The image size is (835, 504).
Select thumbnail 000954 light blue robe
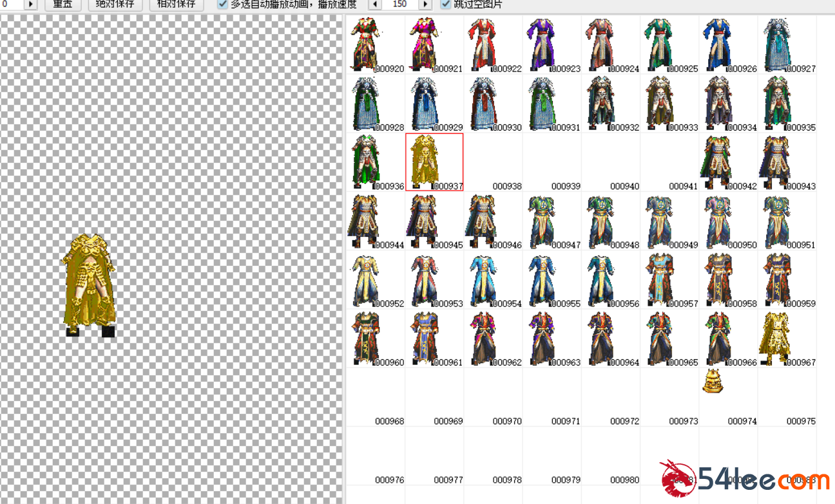(494, 279)
